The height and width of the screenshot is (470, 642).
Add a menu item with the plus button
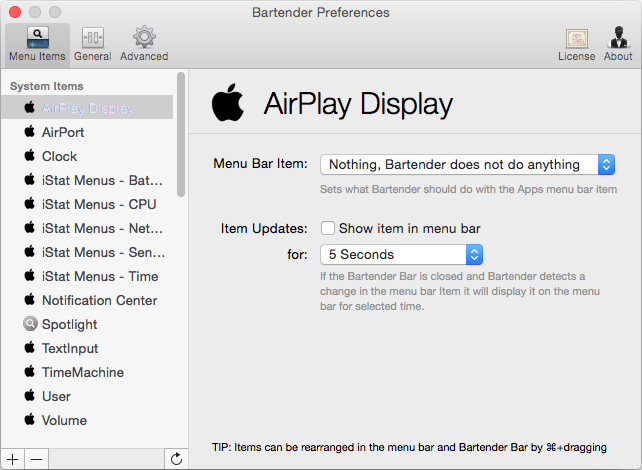click(13, 459)
